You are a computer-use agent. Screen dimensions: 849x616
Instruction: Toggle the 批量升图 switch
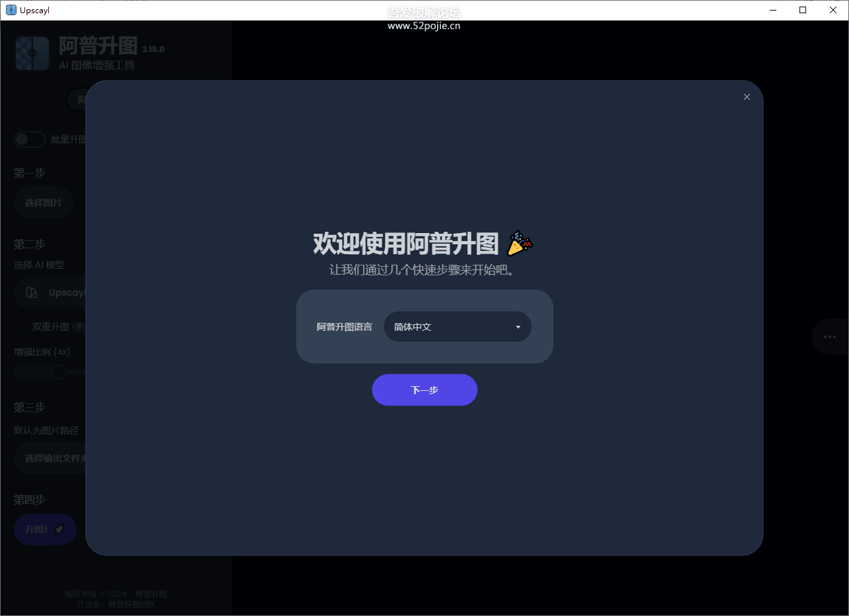tap(30, 139)
